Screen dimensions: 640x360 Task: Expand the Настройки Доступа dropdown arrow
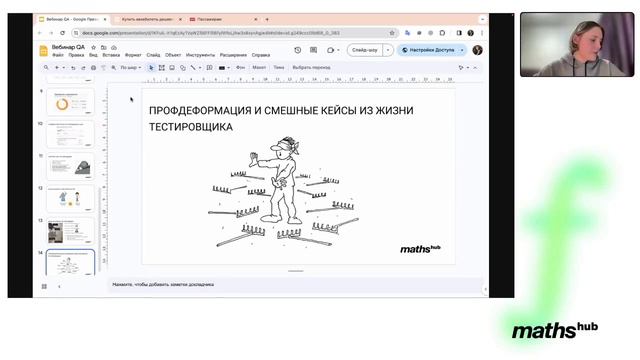tap(462, 50)
